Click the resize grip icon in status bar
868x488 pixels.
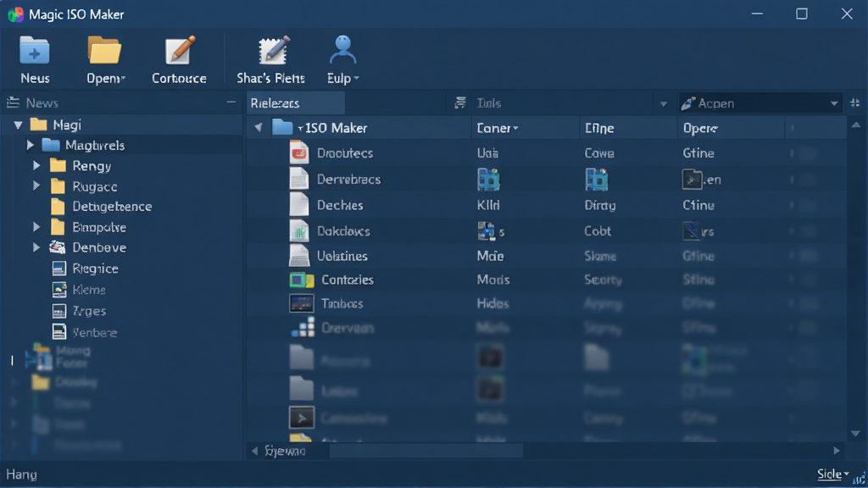coord(860,479)
